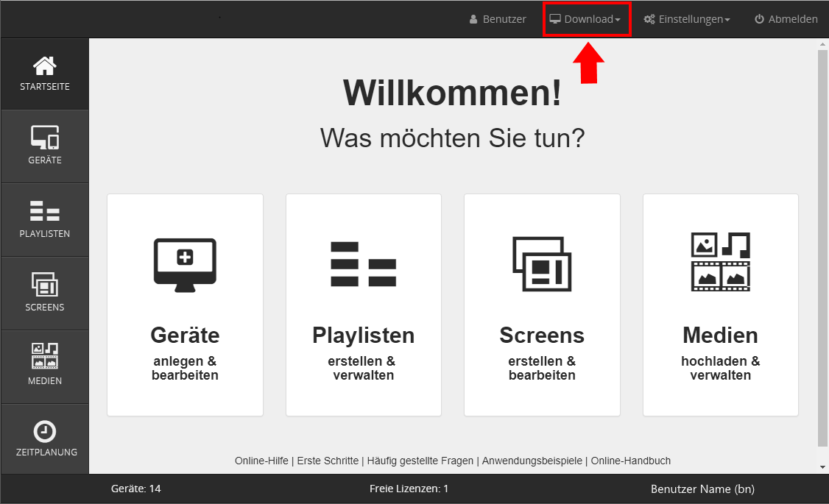Click the overlapping screens icon on the Screens card

[541, 263]
